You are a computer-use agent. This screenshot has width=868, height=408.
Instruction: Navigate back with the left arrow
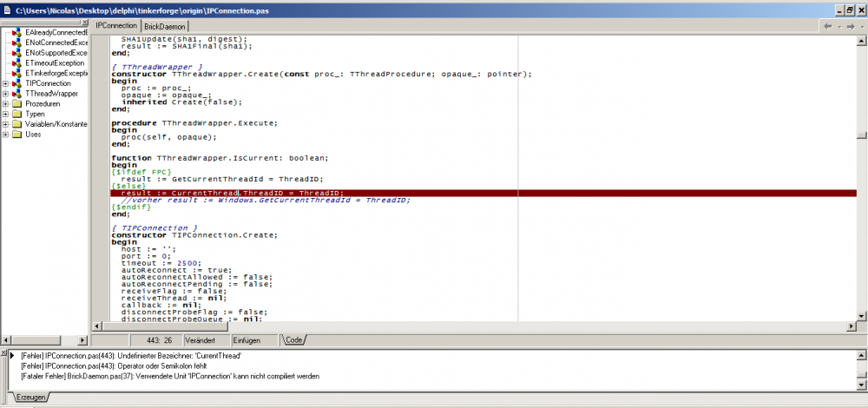(x=828, y=27)
